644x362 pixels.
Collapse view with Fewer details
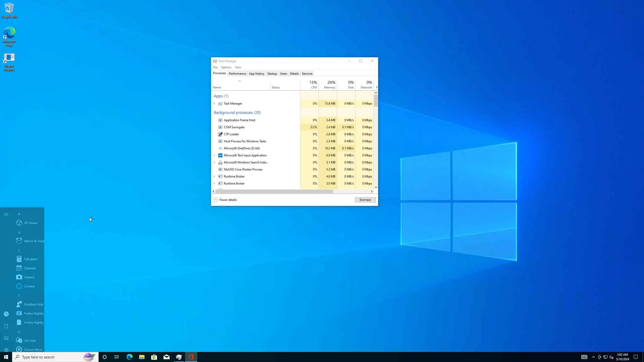(225, 200)
